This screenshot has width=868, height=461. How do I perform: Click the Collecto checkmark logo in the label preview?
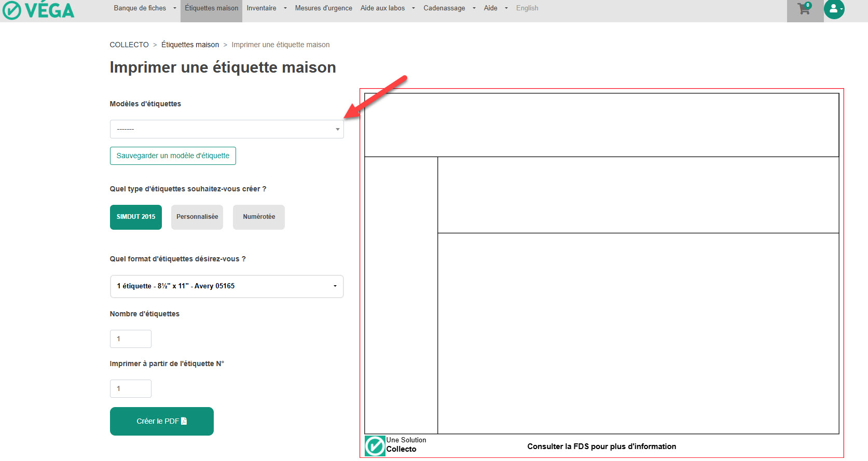375,446
